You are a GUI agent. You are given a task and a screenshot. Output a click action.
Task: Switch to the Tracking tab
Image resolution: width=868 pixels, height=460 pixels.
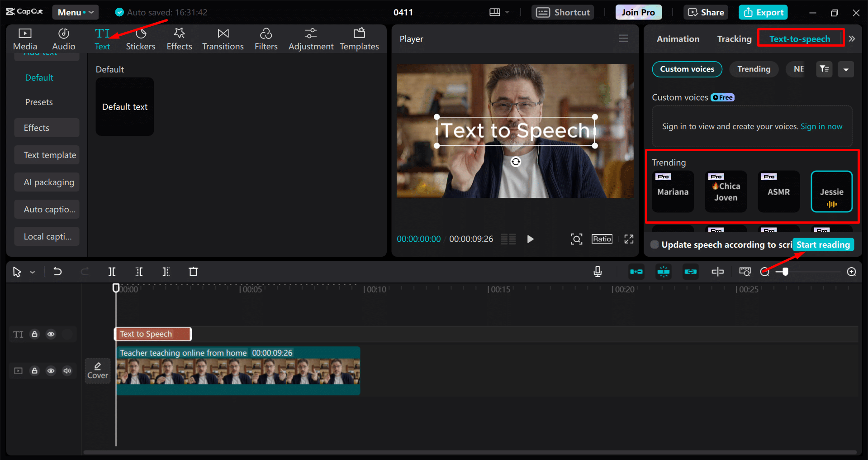click(734, 39)
